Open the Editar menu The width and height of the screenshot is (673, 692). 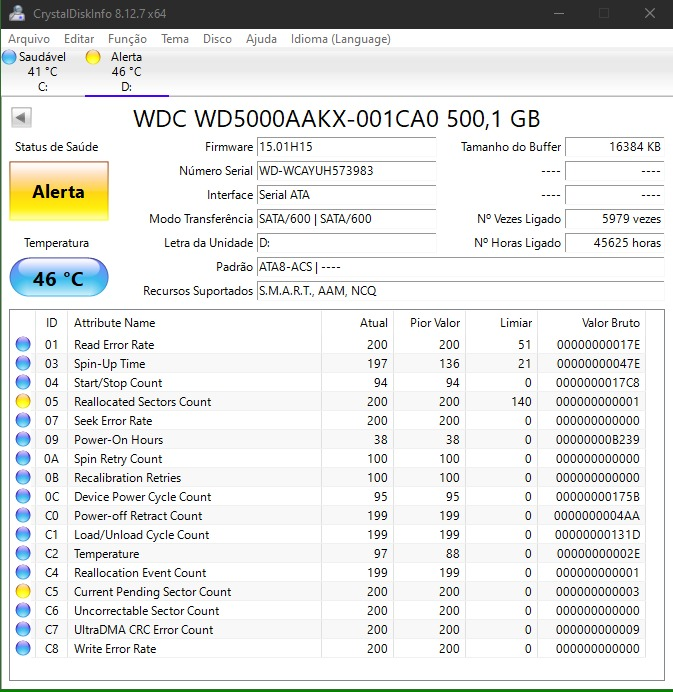pos(79,39)
